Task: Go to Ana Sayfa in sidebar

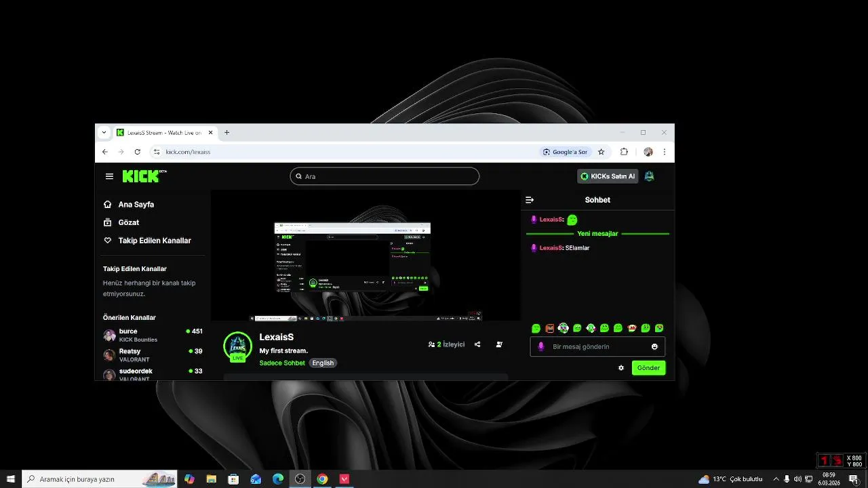Action: 129,204
